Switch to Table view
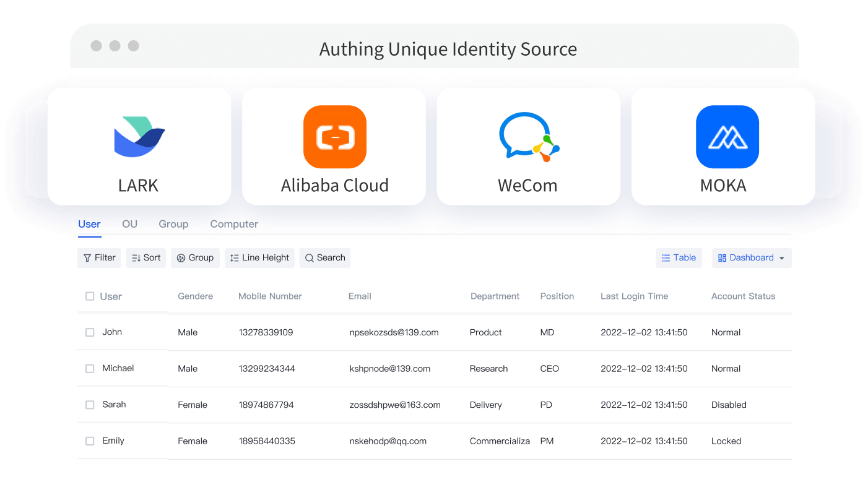The image size is (868, 495). tap(679, 258)
